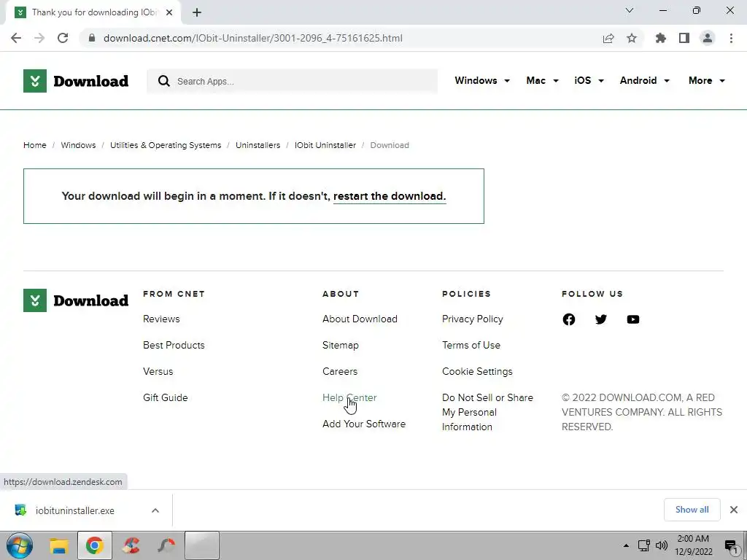Screen dimensions: 747x560
Task: Open the YouTube channel icon
Action: 632,319
